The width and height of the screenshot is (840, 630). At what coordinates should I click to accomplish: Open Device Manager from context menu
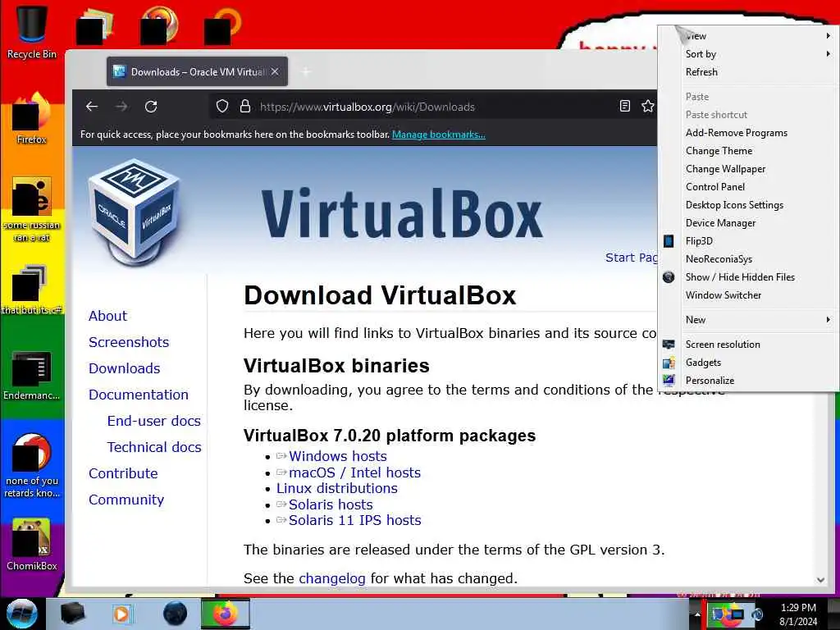pyautogui.click(x=748, y=223)
